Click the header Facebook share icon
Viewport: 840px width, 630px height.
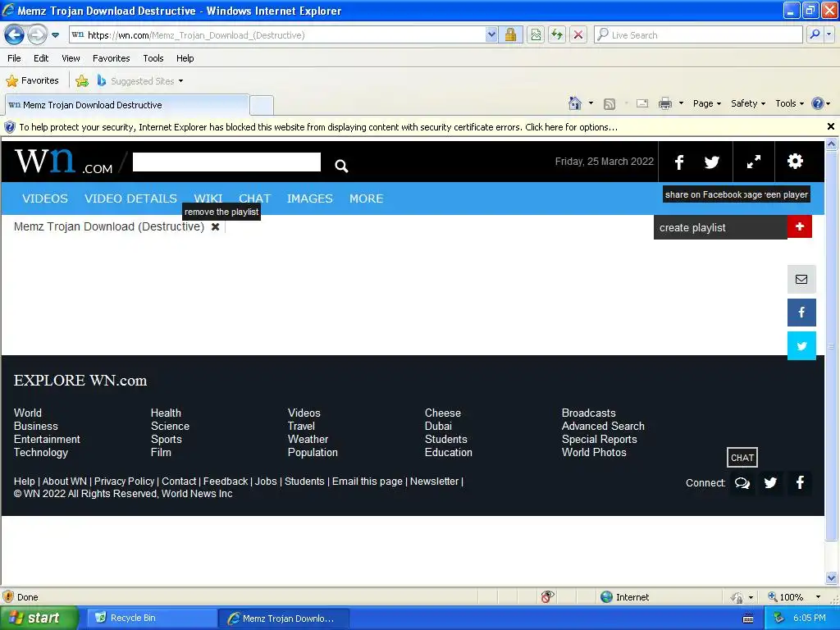pos(678,162)
